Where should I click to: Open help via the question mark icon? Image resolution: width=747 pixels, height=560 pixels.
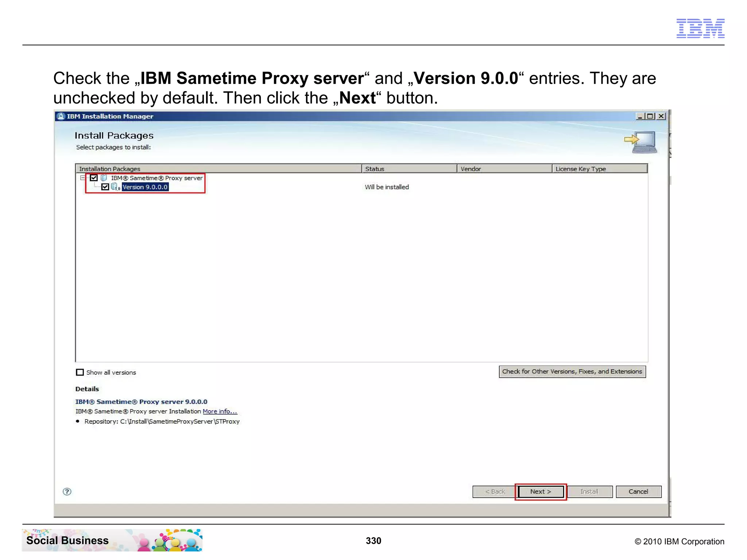[x=67, y=491]
